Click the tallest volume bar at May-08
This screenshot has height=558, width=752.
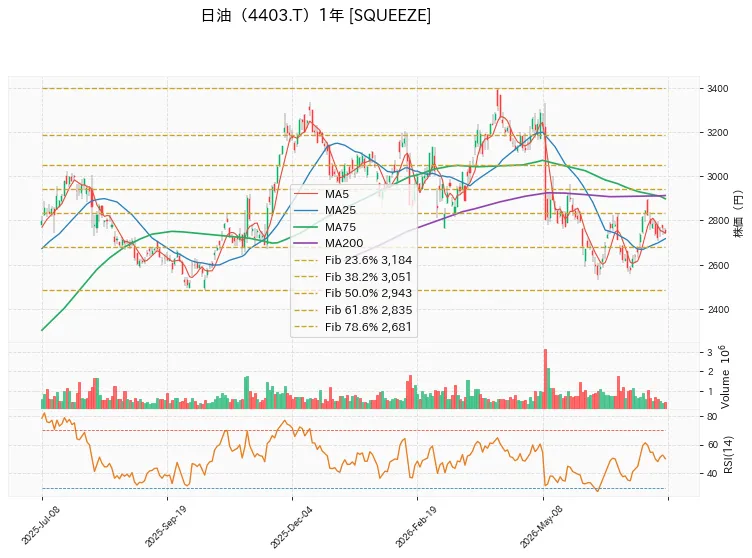point(545,379)
